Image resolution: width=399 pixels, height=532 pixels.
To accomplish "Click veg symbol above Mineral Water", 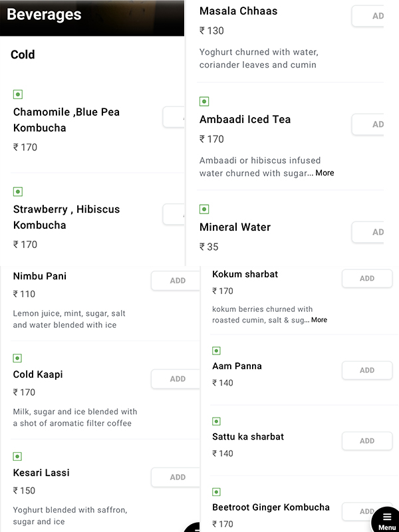I will [x=204, y=209].
